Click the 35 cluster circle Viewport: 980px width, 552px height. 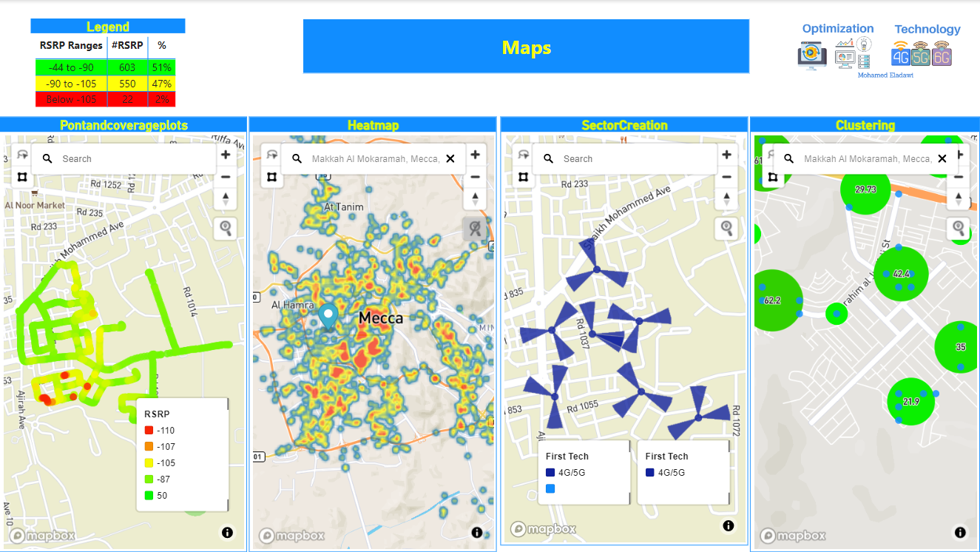[x=959, y=346]
